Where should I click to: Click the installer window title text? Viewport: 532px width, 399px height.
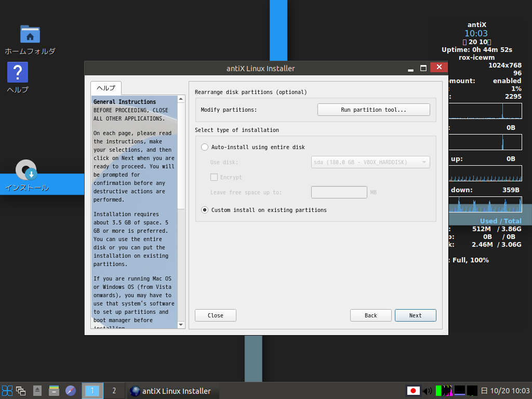261,69
